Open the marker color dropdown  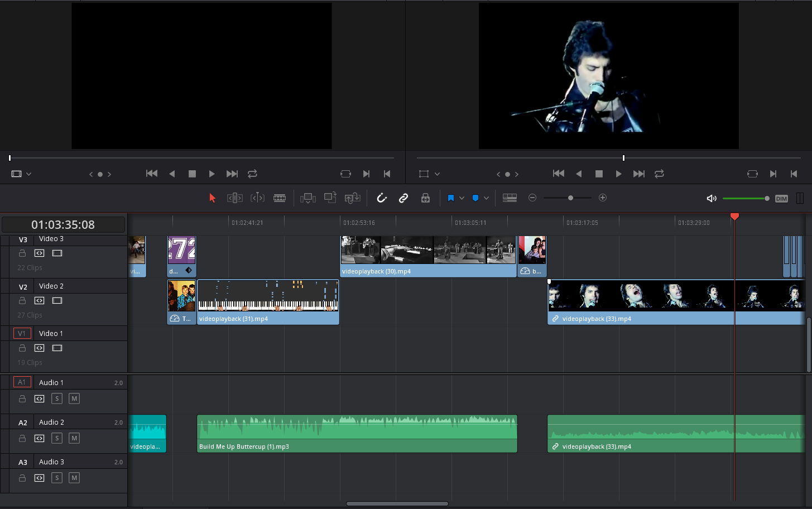(486, 198)
